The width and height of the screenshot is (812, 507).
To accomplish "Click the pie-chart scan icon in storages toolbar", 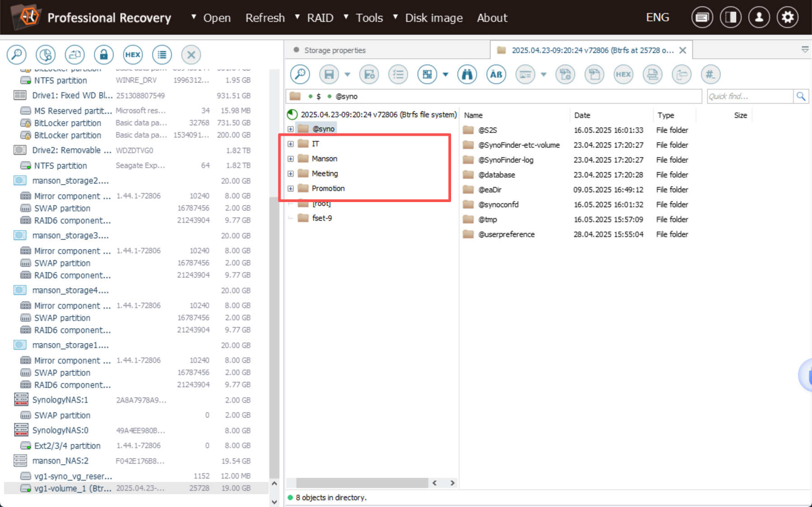I will click(x=46, y=55).
